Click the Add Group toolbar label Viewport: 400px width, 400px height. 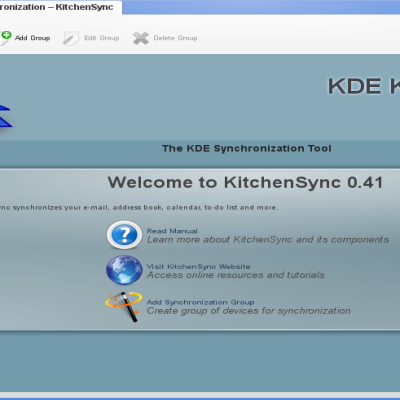32,38
